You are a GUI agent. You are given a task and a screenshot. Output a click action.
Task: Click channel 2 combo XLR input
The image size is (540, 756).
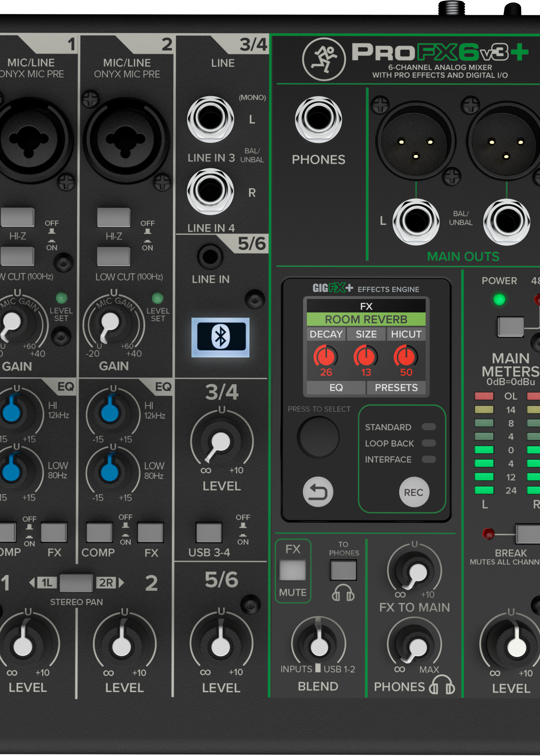tap(126, 140)
